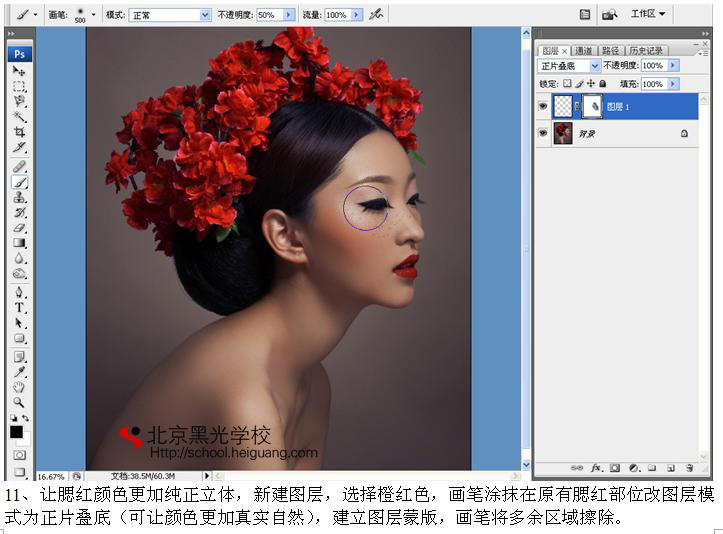Select the Clone Stamp tool
This screenshot has height=534, width=723.
tap(19, 197)
